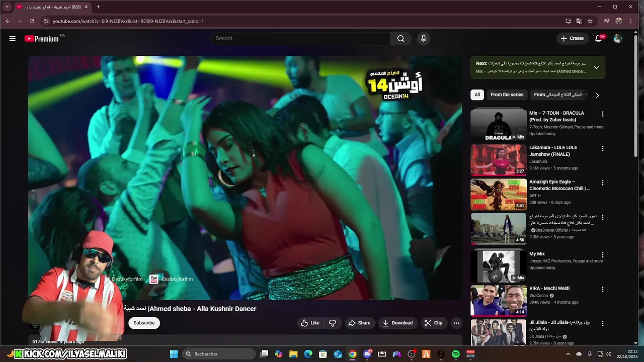Like this video
644x362 pixels.
coord(310,323)
